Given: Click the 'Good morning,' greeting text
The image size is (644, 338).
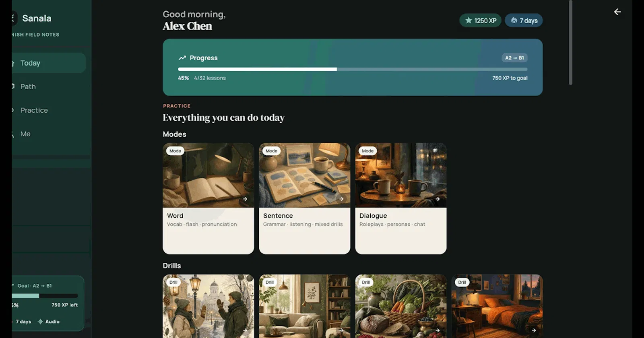Looking at the screenshot, I should click(194, 14).
